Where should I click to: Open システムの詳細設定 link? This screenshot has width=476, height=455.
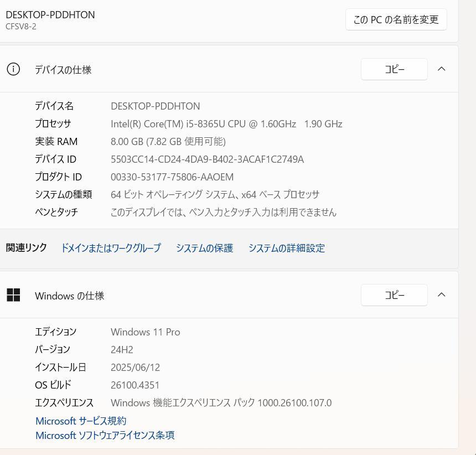(286, 248)
